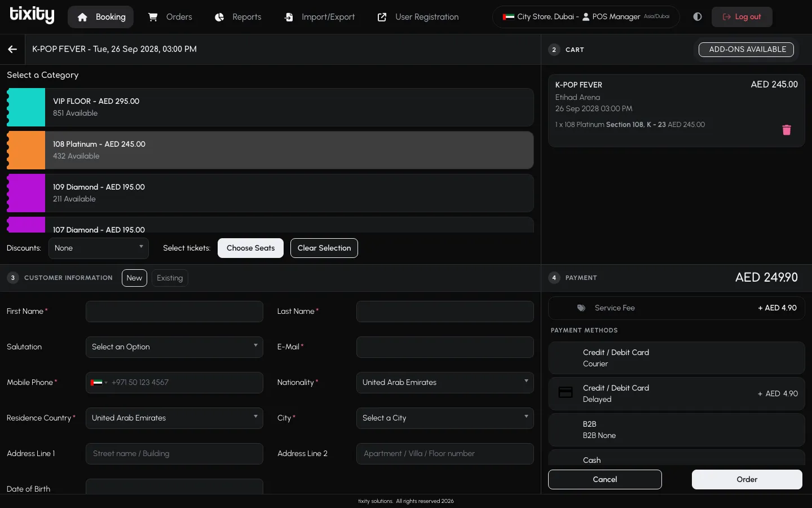Toggle dark/light theme contrast icon
This screenshot has height=508, width=812.
point(698,17)
